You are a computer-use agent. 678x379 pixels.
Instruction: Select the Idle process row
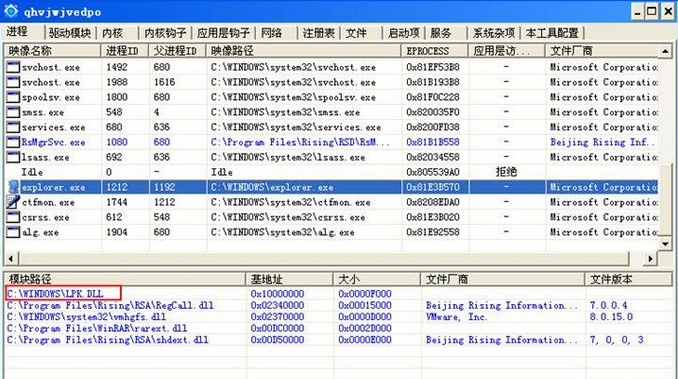(331, 172)
